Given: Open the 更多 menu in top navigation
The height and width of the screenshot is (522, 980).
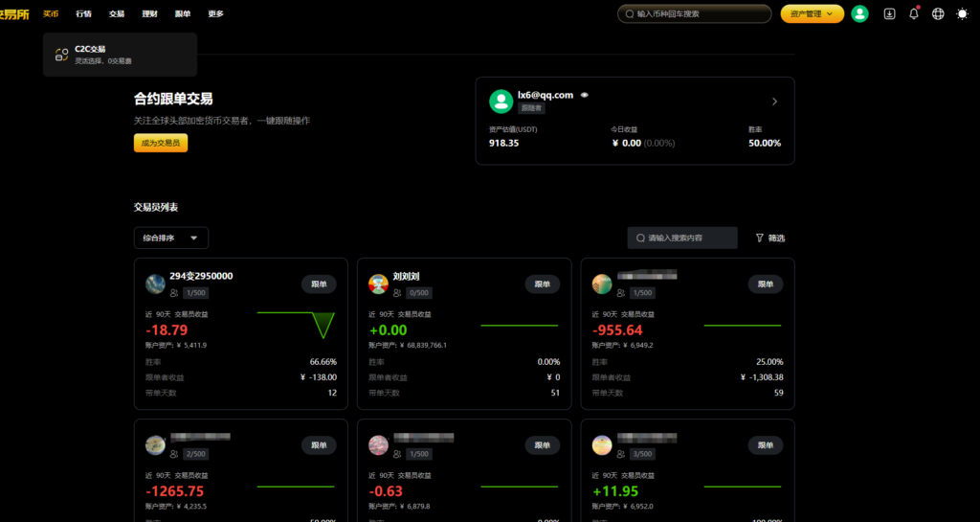Looking at the screenshot, I should (215, 14).
